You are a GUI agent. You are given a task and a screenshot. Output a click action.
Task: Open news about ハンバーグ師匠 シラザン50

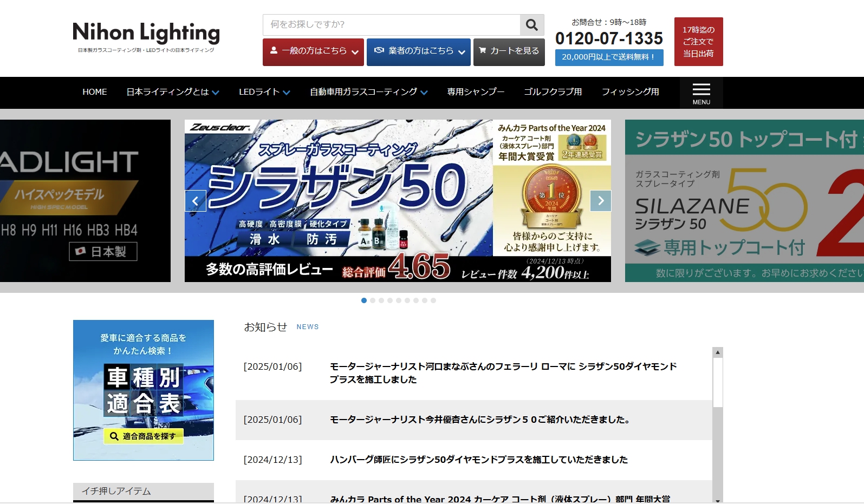(479, 460)
